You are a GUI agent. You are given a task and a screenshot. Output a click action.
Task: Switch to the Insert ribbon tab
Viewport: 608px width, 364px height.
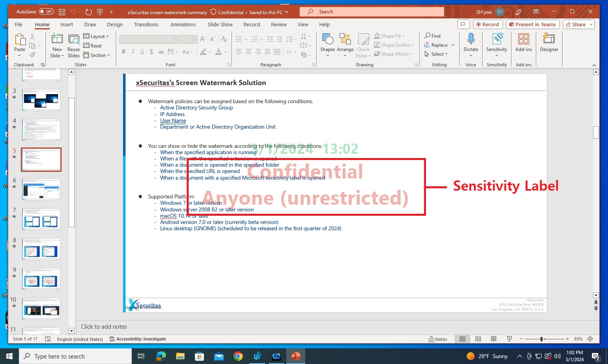66,24
